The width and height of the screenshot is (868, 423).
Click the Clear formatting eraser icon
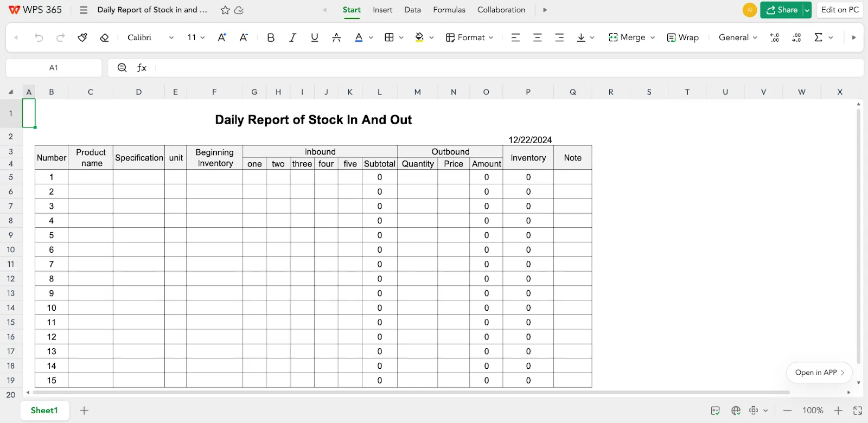tap(104, 37)
